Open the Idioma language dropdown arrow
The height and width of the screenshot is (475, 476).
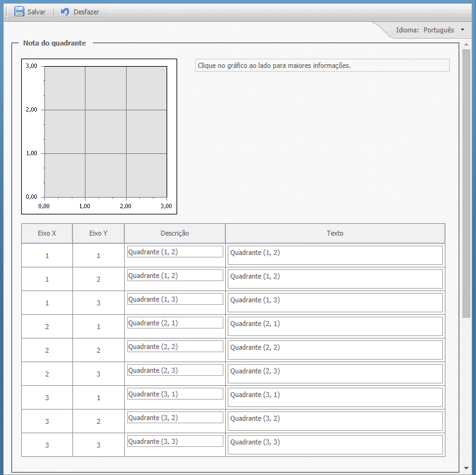click(x=462, y=30)
